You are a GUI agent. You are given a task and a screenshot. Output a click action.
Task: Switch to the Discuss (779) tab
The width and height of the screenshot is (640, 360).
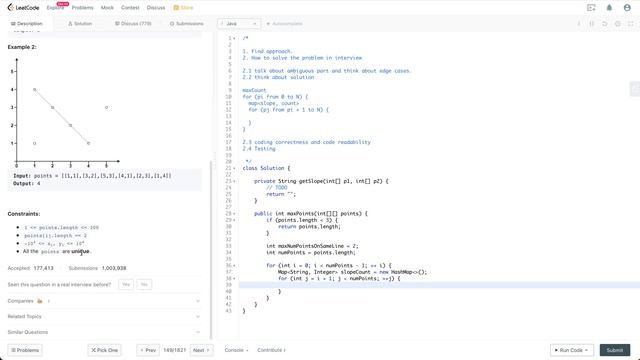[133, 24]
